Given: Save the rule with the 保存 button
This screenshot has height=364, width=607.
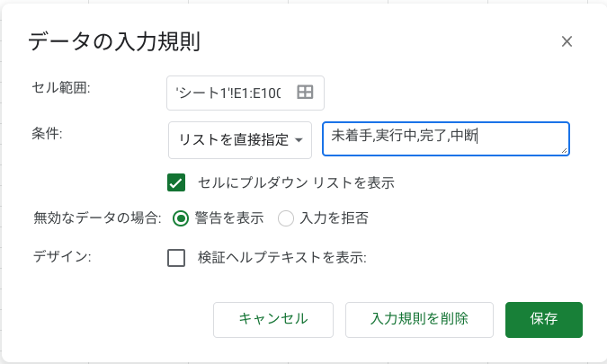Looking at the screenshot, I should pyautogui.click(x=543, y=318).
